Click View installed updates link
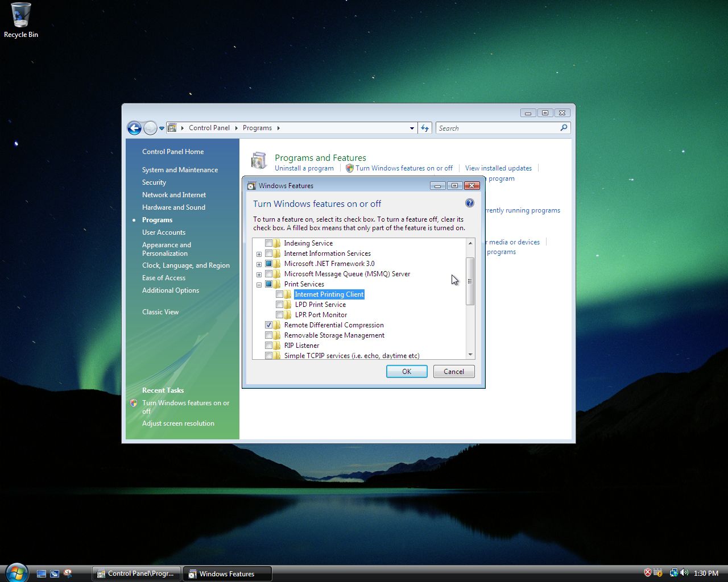Image resolution: width=728 pixels, height=582 pixels. click(498, 168)
